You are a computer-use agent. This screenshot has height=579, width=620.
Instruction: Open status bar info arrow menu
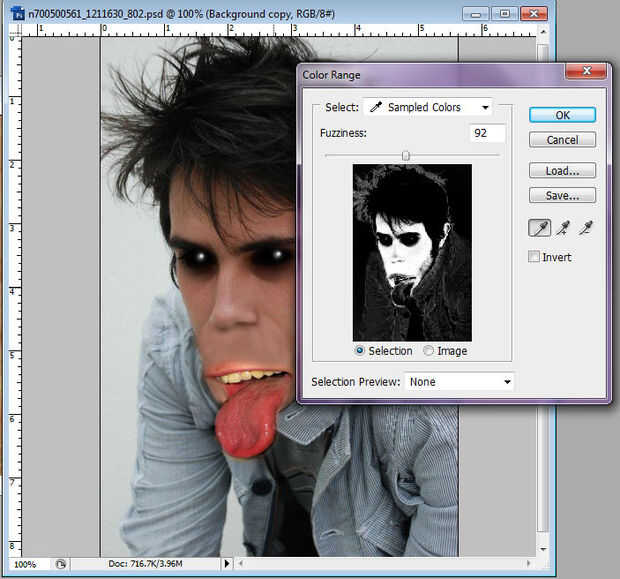tap(227, 563)
